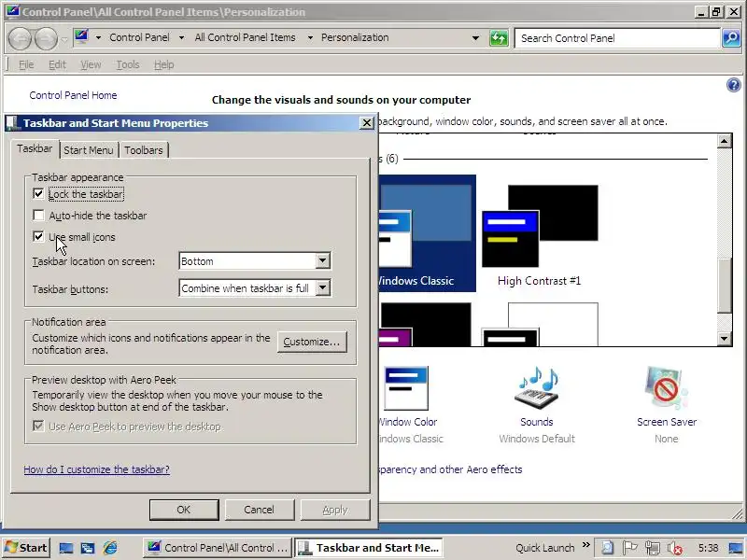This screenshot has width=747, height=560.
Task: Toggle Use small icons checkbox
Action: [x=38, y=237]
